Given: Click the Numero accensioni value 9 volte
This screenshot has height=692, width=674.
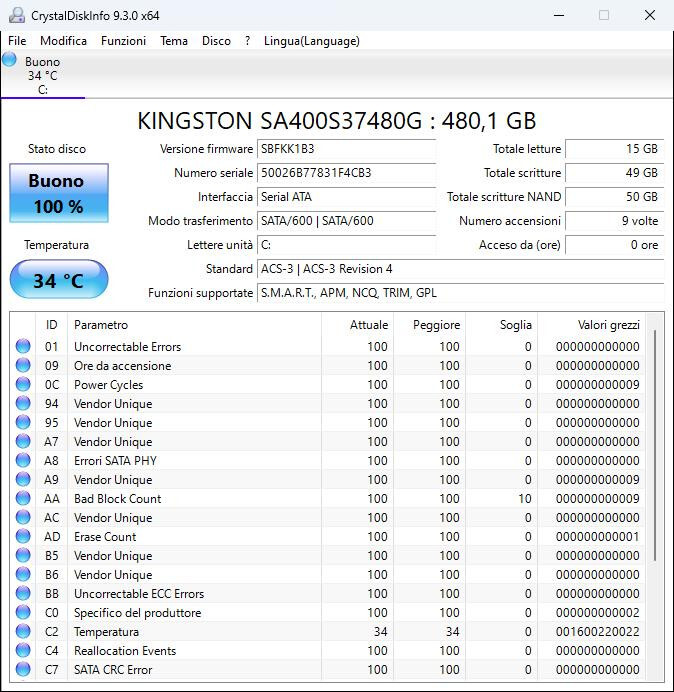Looking at the screenshot, I should click(614, 221).
